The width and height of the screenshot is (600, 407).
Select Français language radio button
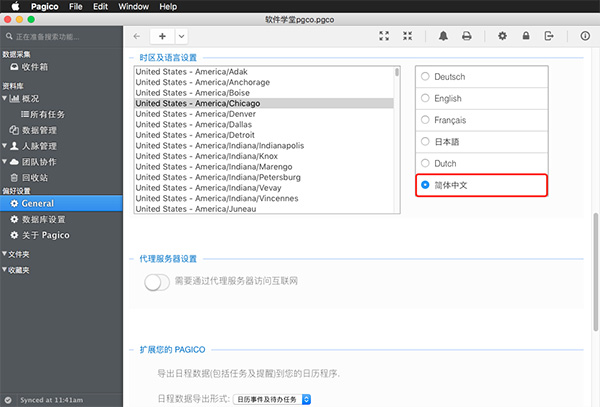click(425, 120)
